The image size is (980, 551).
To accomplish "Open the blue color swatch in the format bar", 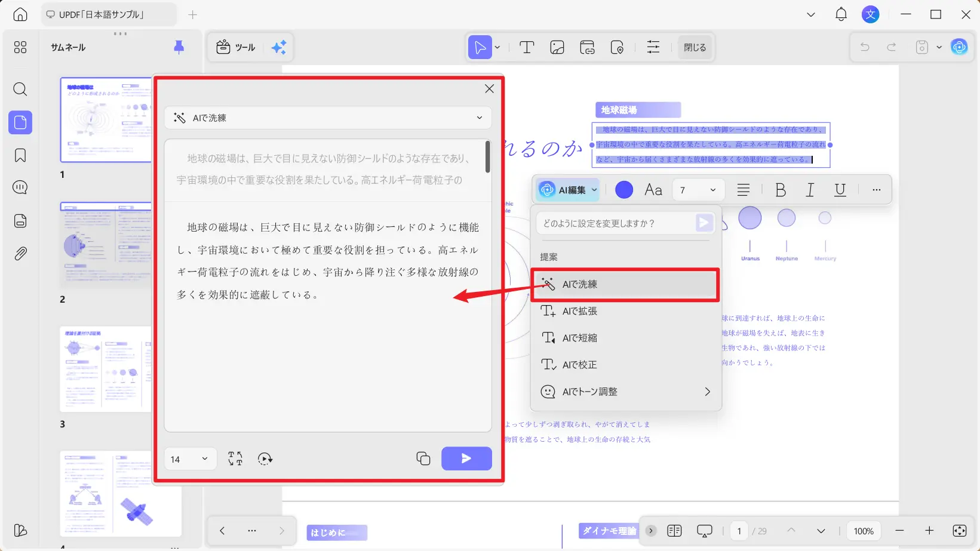I will (623, 189).
